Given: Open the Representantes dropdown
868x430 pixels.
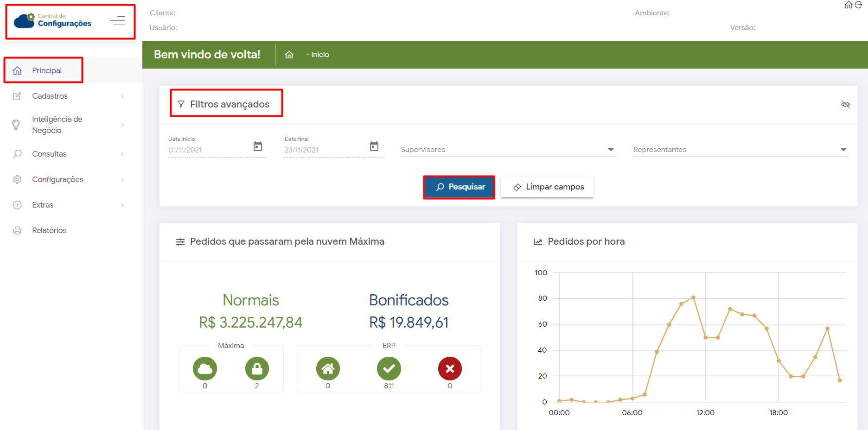Looking at the screenshot, I should pyautogui.click(x=740, y=150).
